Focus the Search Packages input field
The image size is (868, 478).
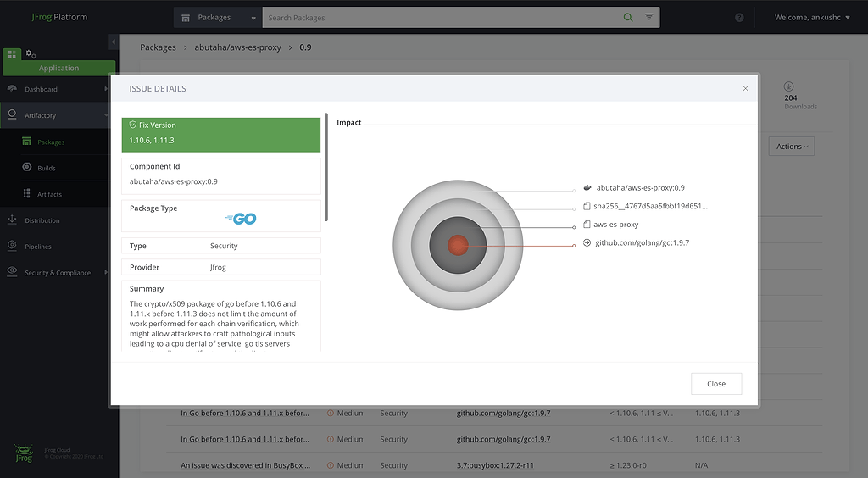point(441,18)
